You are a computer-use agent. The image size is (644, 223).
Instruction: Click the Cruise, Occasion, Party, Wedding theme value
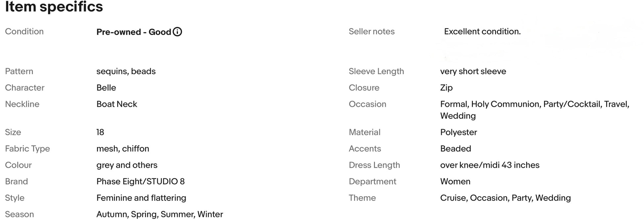click(505, 198)
